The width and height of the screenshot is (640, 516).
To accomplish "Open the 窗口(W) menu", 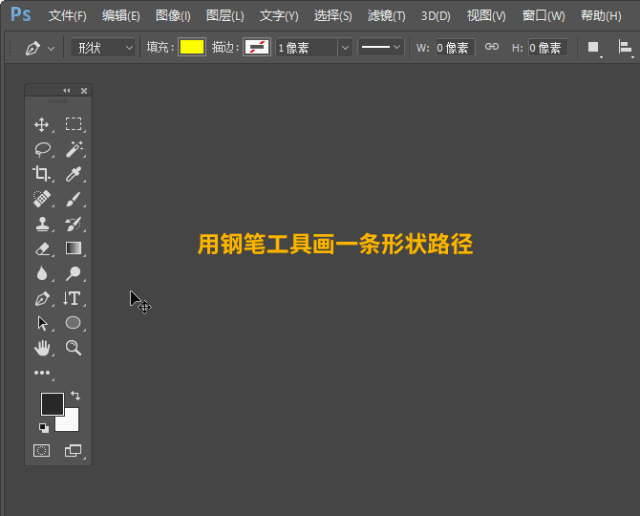I will (544, 16).
